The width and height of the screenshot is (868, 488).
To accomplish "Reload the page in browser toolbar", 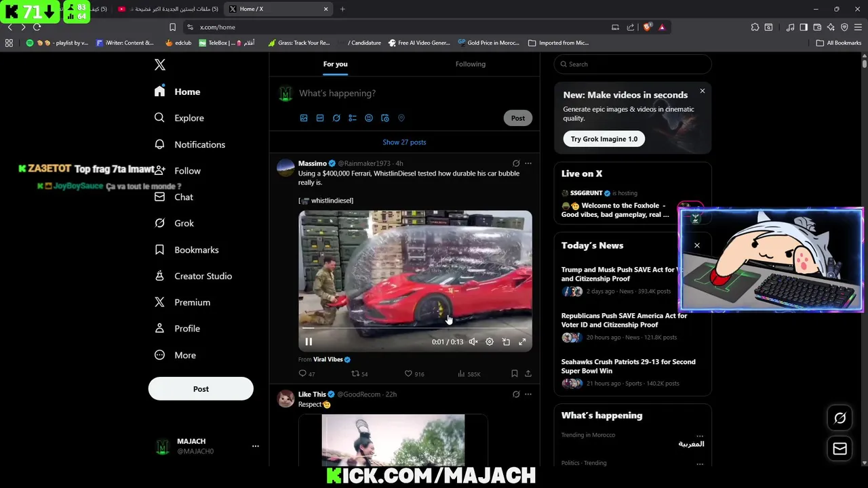I will (x=37, y=27).
